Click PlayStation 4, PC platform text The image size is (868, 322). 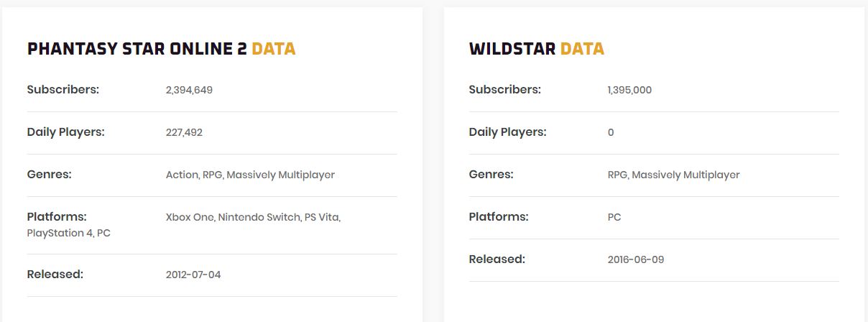(69, 233)
